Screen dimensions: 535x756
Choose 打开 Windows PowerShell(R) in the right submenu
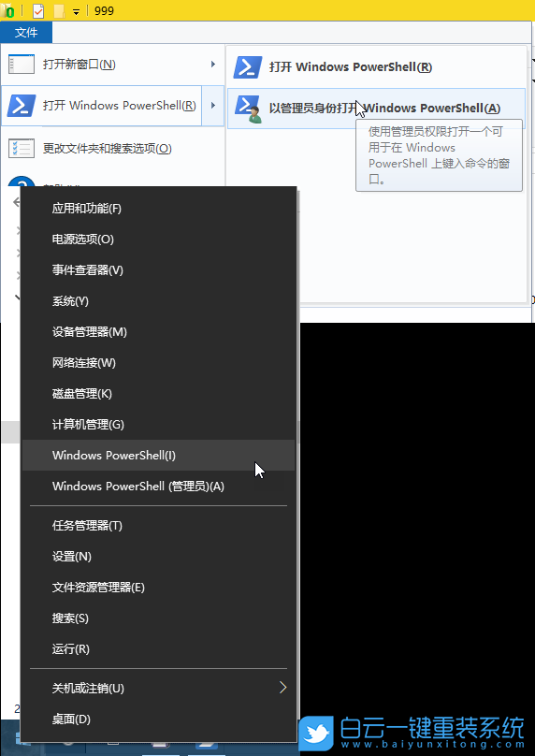(x=376, y=67)
